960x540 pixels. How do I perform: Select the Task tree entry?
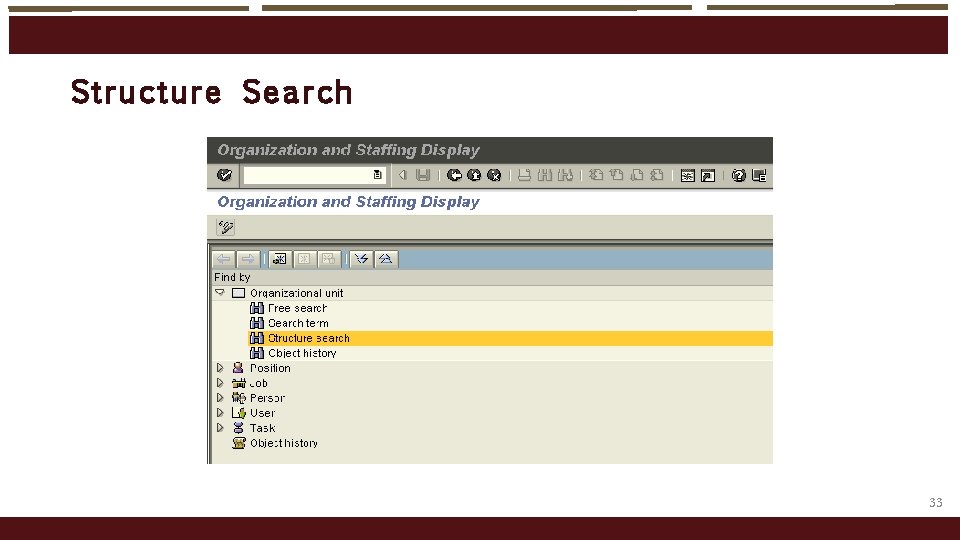(x=262, y=428)
